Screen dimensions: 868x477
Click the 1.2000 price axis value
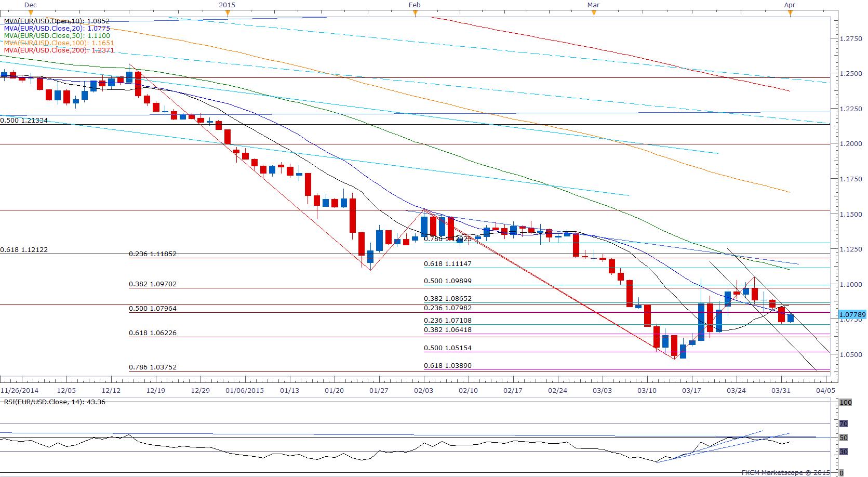pos(851,144)
